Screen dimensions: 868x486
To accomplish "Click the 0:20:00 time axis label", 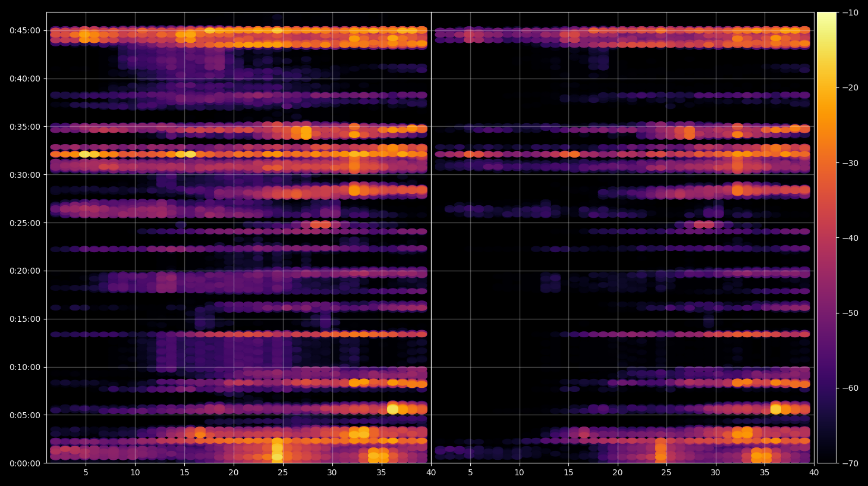I will pos(25,271).
